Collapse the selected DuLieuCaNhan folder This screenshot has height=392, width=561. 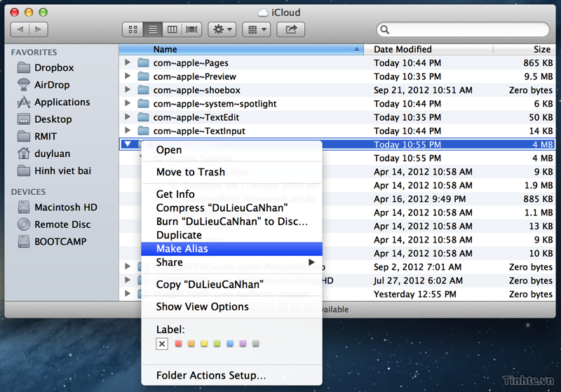(x=128, y=144)
